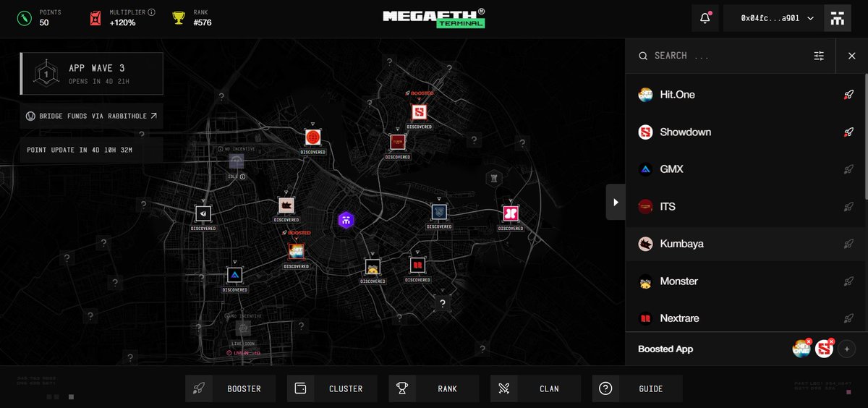The width and height of the screenshot is (868, 408).
Task: Open the Cluster tab
Action: [332, 388]
